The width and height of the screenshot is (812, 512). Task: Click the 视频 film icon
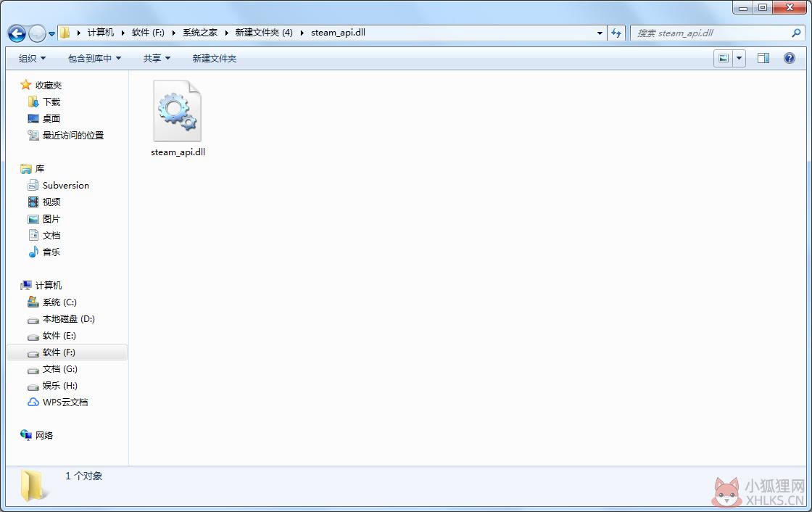tap(33, 202)
